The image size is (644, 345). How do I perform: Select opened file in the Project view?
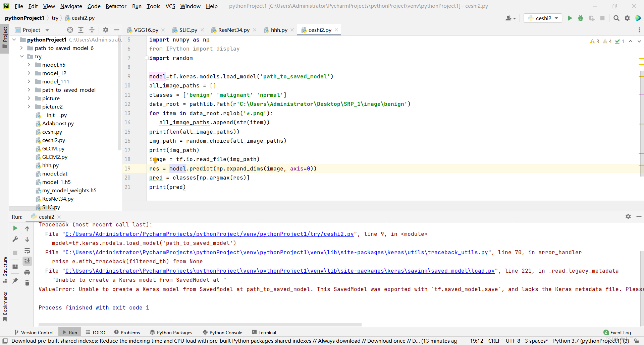pyautogui.click(x=70, y=30)
